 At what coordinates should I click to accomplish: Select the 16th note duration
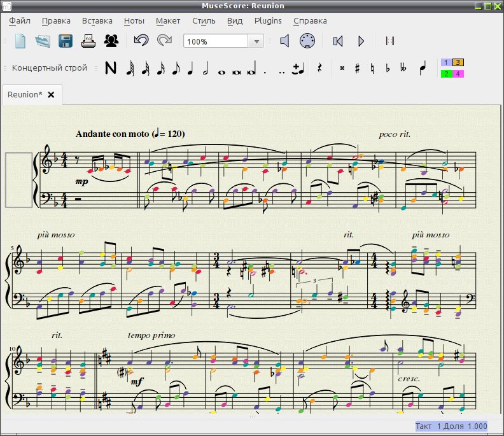click(161, 68)
